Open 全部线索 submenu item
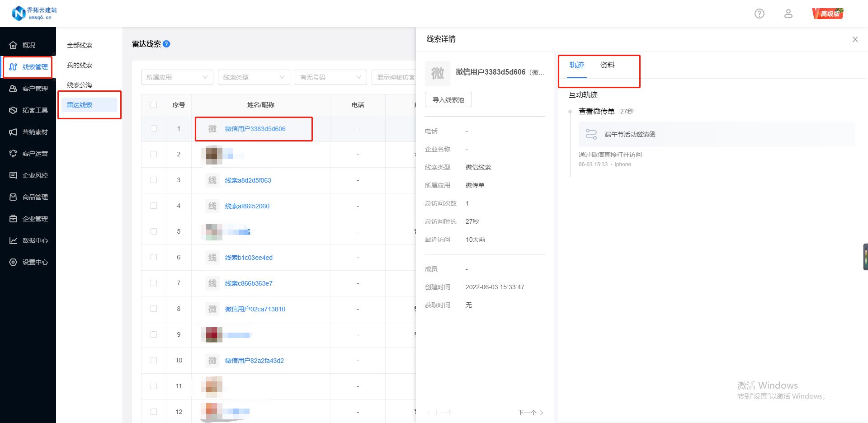868x423 pixels. (x=80, y=45)
